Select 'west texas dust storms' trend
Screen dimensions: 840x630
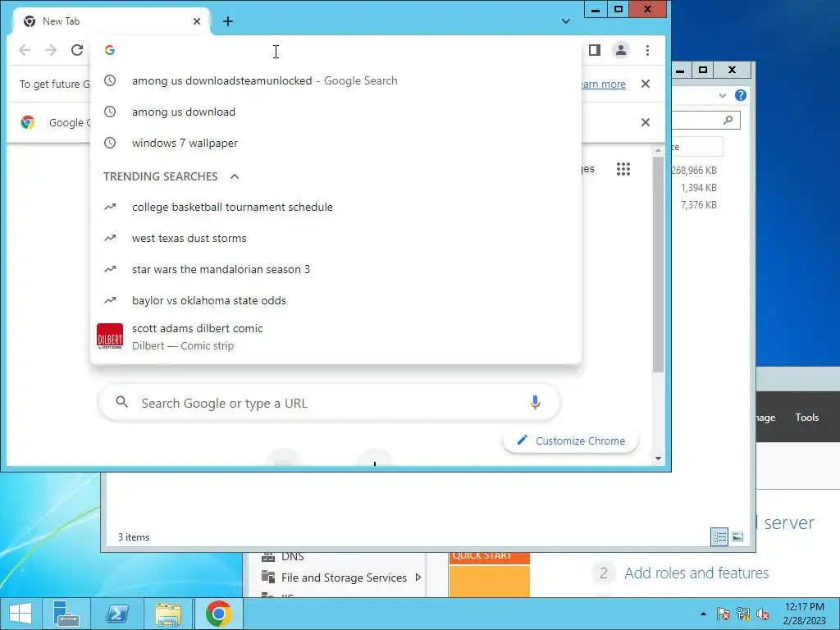click(x=336, y=239)
